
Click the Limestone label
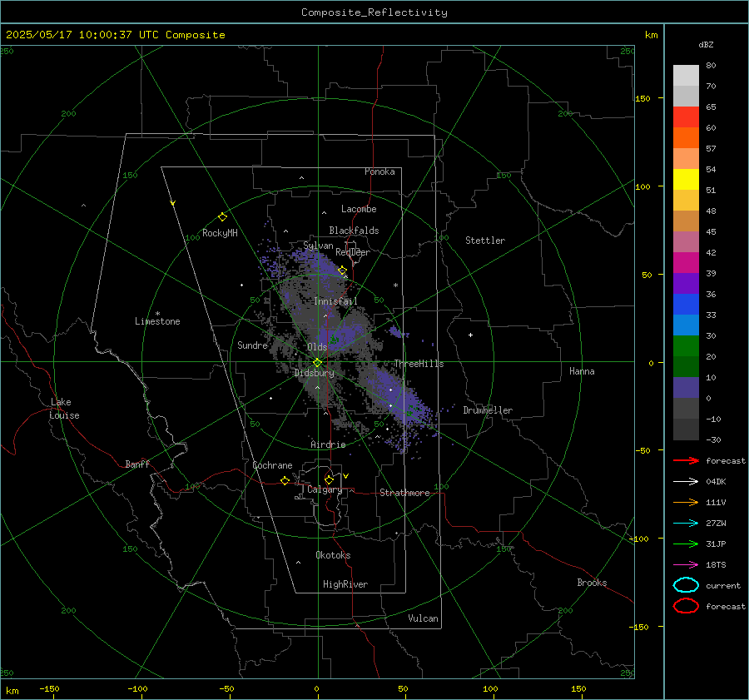coord(157,321)
